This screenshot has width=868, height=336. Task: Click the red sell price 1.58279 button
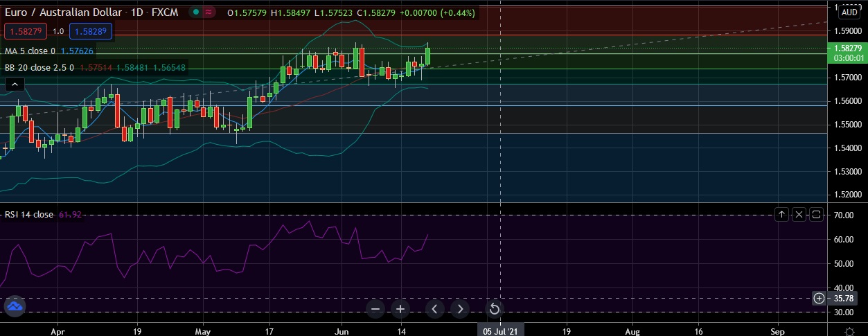[25, 31]
